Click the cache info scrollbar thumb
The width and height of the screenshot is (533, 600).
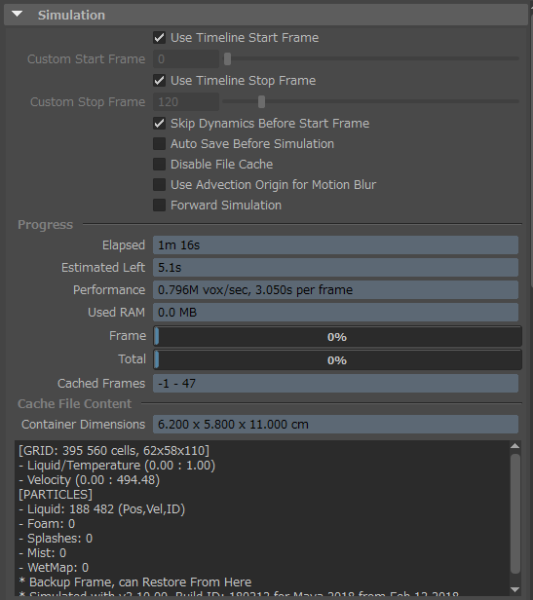pos(515,514)
